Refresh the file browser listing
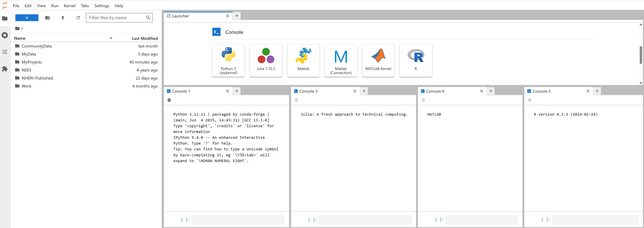 [x=78, y=18]
